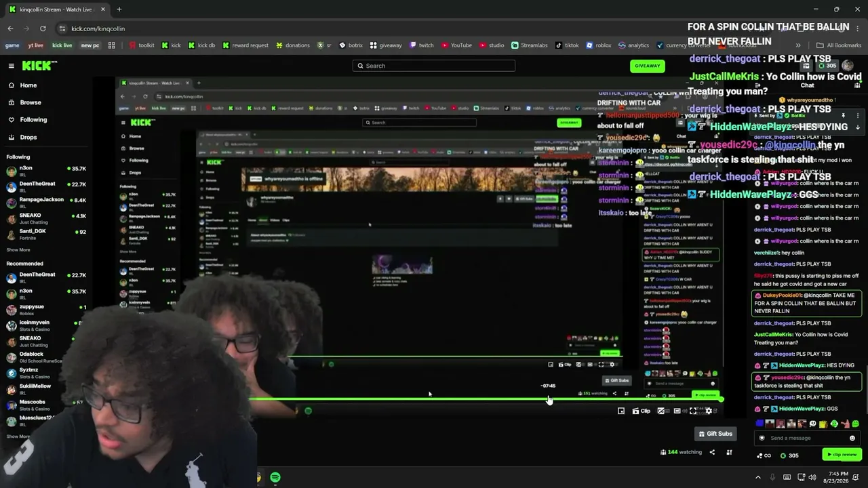Viewport: 868px width, 488px height.
Task: Open the giveaway bookmark
Action: 386,45
